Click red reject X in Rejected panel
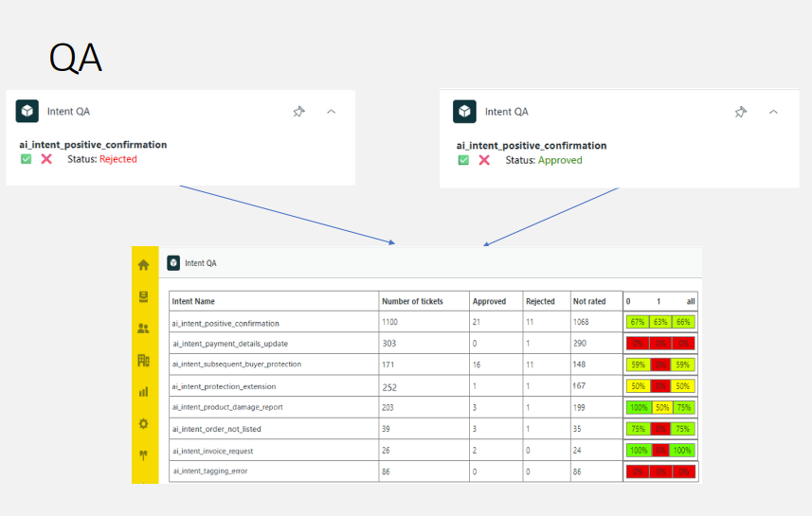812x516 pixels. pyautogui.click(x=46, y=159)
